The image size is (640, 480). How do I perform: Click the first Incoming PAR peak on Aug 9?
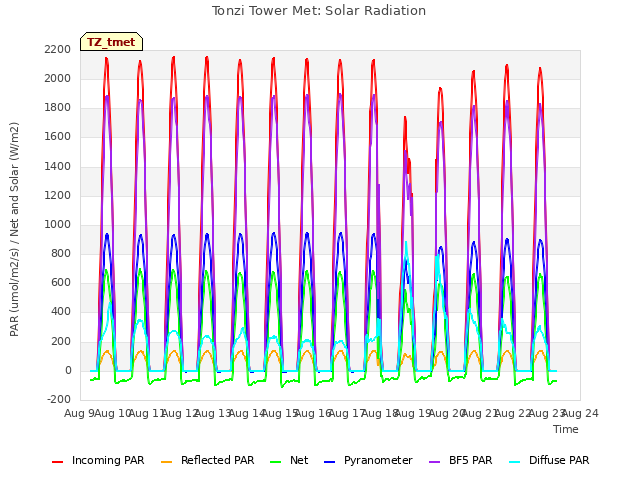click(107, 58)
